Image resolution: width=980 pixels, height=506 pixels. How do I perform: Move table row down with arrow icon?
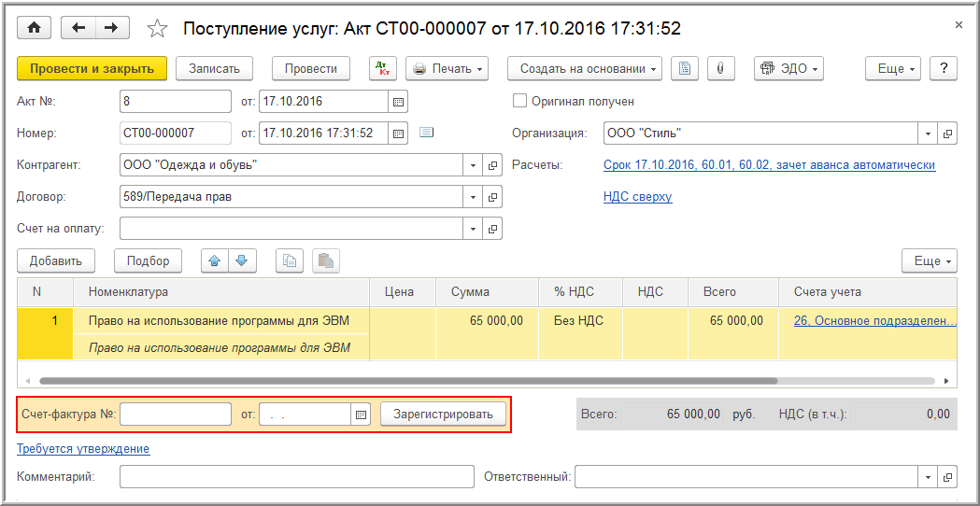click(241, 260)
